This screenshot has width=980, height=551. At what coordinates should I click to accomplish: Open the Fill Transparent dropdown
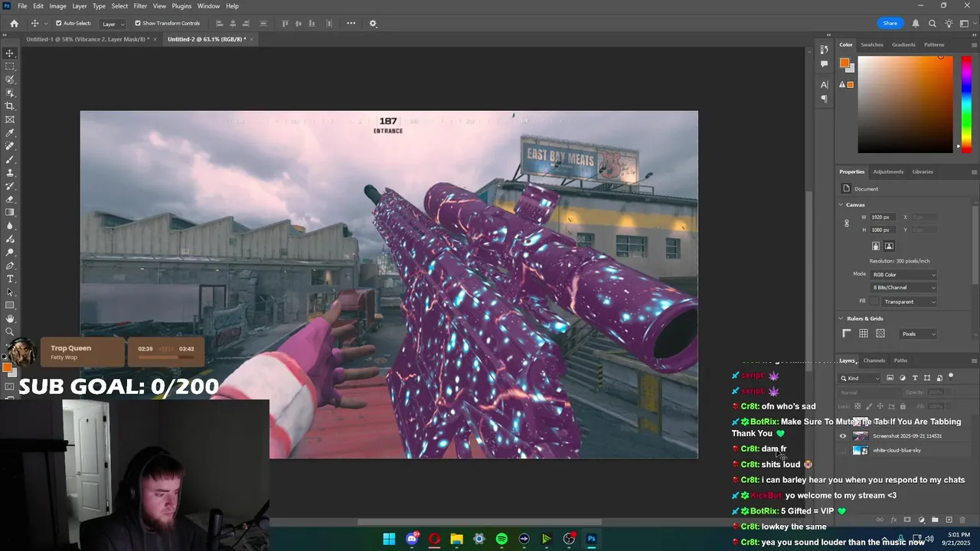coord(910,302)
